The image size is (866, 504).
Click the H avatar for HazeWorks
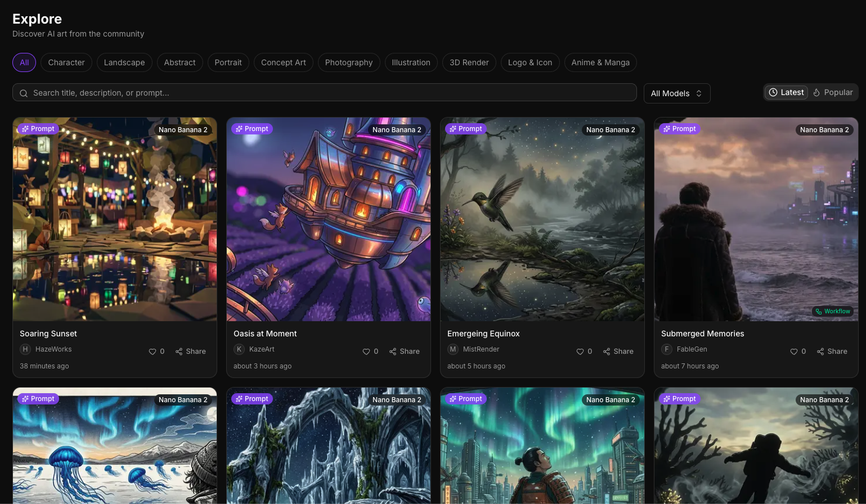(x=25, y=349)
